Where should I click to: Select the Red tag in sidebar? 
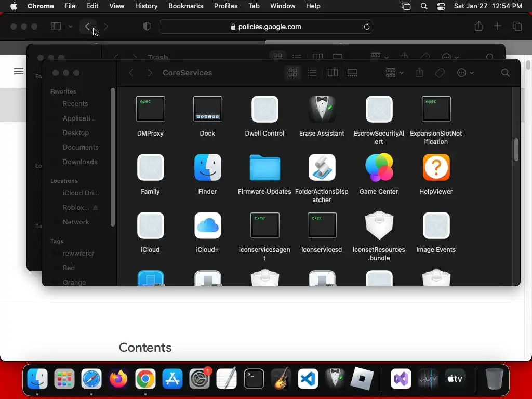(x=69, y=268)
